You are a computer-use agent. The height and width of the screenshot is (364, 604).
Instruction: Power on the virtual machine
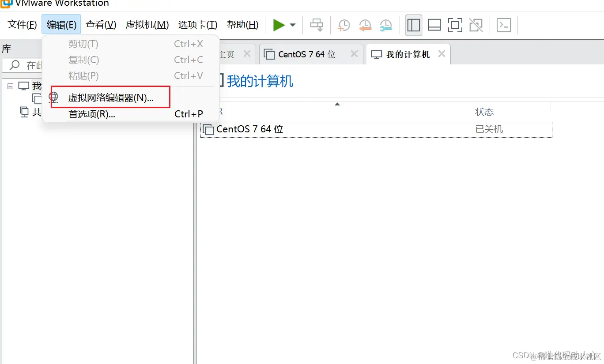click(280, 25)
